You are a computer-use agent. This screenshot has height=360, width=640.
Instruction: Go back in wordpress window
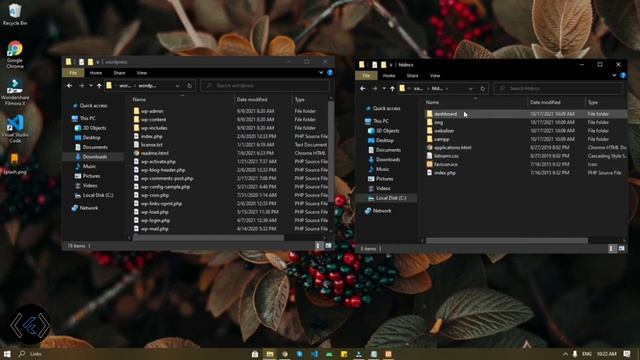pos(69,86)
